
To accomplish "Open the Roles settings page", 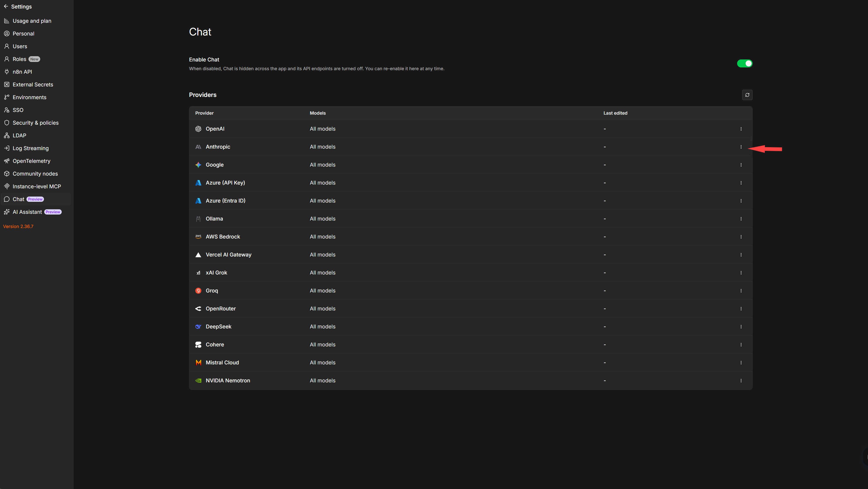I will (x=36, y=59).
